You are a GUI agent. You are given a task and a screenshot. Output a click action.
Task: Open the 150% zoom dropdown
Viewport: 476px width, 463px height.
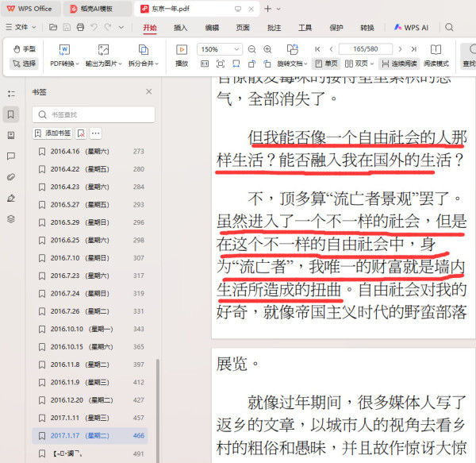point(236,49)
